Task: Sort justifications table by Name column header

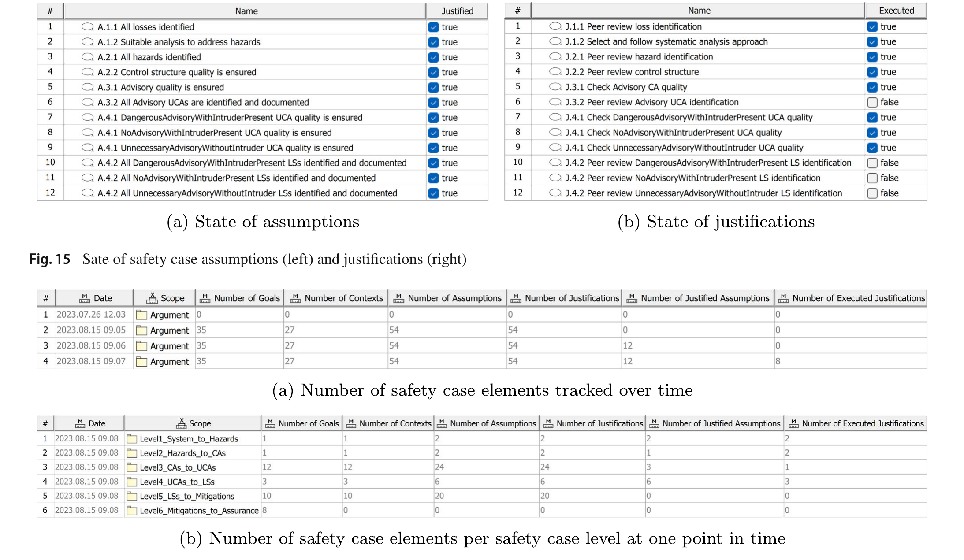Action: [x=698, y=11]
